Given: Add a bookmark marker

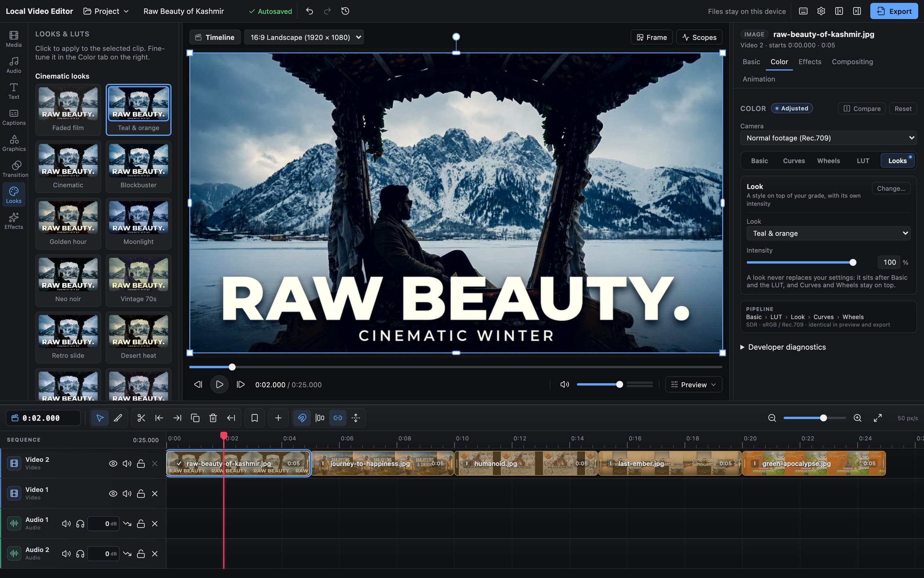Looking at the screenshot, I should point(254,418).
